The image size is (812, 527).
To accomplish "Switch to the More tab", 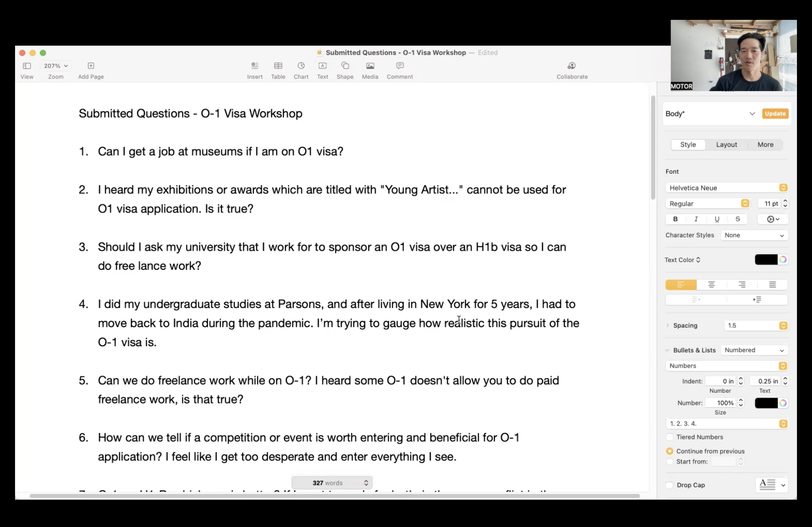I will click(x=765, y=145).
